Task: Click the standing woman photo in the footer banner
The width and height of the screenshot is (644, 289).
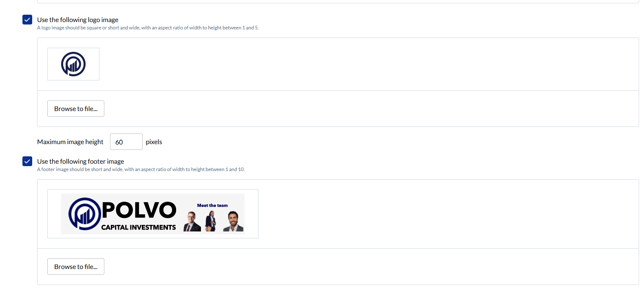Action: [211, 221]
